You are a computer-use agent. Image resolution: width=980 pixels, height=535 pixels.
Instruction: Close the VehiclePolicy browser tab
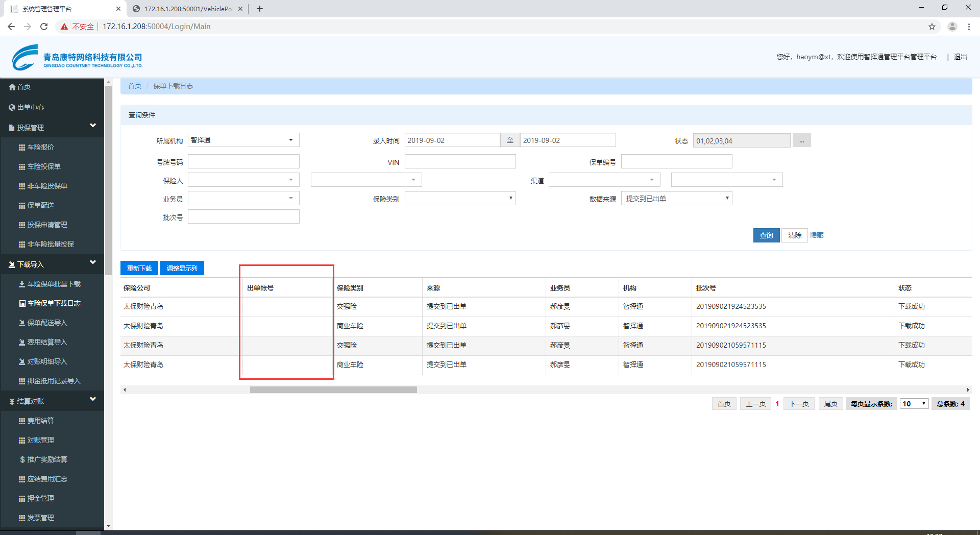[x=240, y=9]
